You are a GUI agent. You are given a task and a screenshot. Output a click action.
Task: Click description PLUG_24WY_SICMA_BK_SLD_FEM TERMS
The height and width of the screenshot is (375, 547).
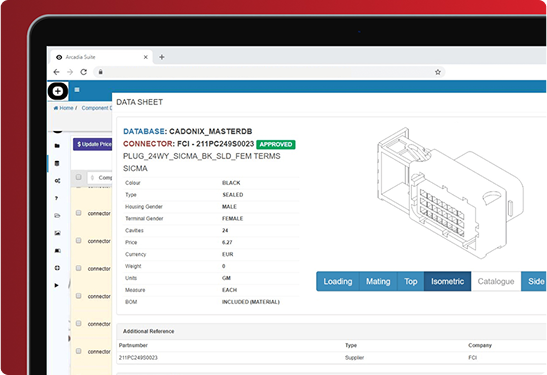coord(202,156)
